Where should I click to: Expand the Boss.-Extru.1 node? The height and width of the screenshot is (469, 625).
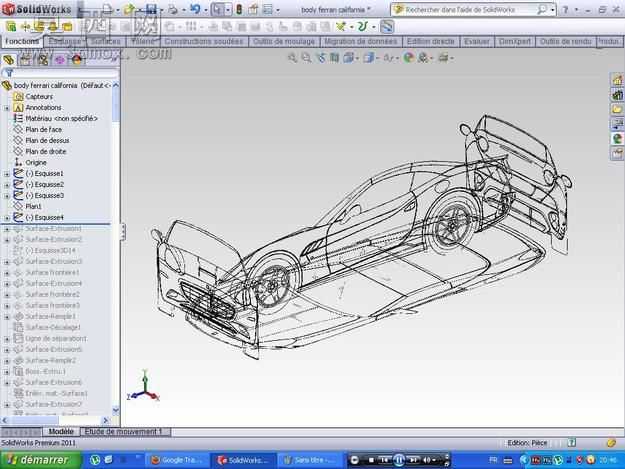tap(6, 372)
